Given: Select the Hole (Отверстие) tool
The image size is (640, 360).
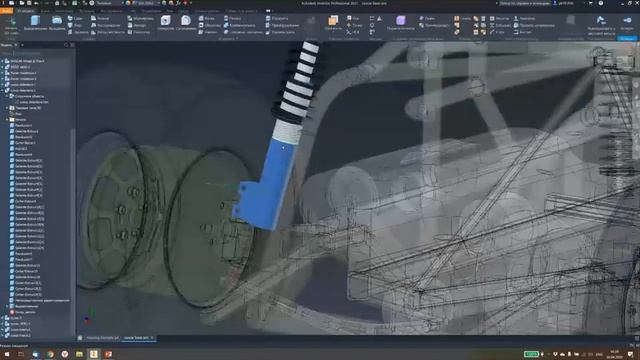Looking at the screenshot, I should point(165,23).
